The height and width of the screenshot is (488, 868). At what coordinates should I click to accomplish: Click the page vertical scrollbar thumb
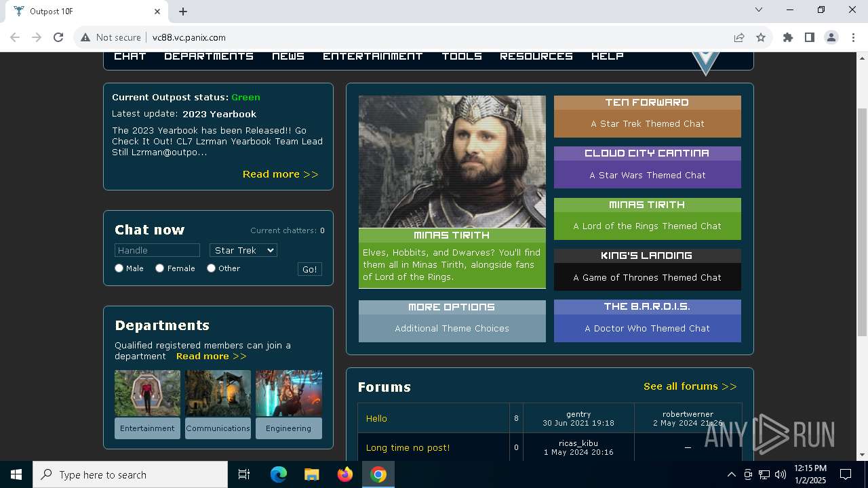click(862, 222)
